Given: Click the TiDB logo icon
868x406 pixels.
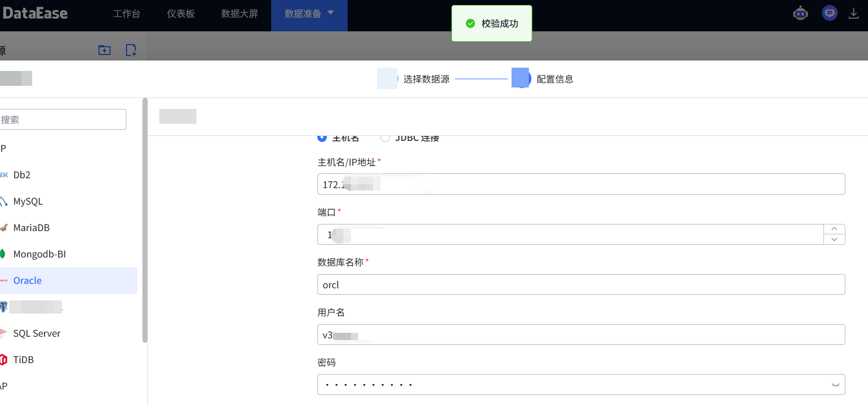Looking at the screenshot, I should (x=3, y=360).
